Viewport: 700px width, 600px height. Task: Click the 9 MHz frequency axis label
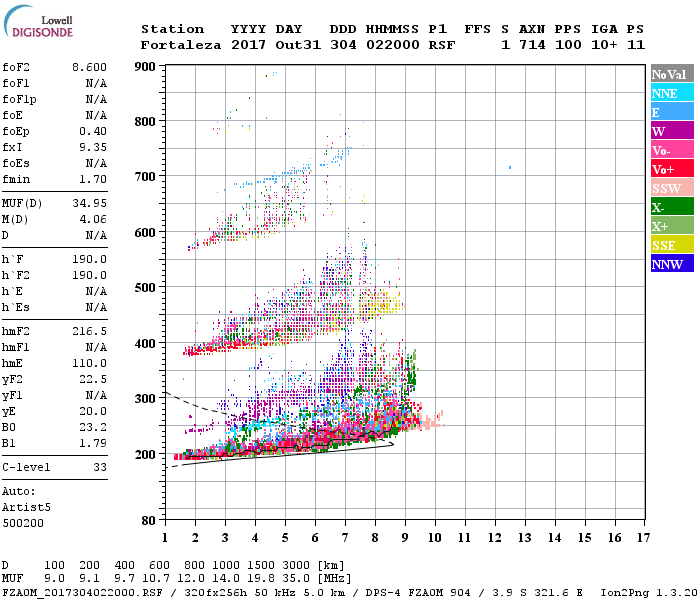405,538
